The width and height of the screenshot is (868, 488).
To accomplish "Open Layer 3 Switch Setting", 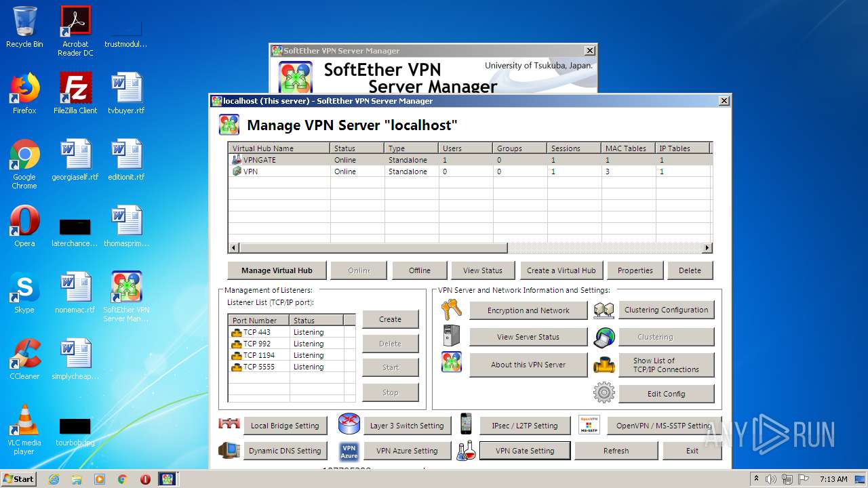I will point(407,426).
